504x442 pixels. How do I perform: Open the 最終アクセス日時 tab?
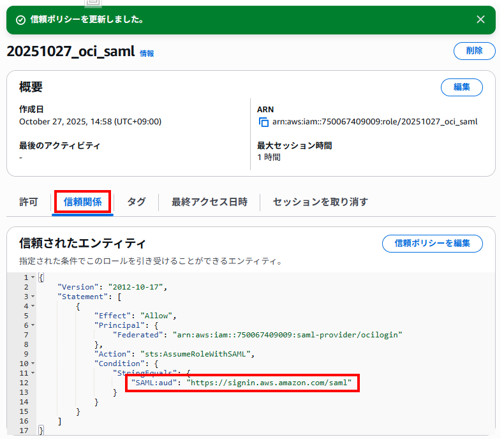pos(209,202)
